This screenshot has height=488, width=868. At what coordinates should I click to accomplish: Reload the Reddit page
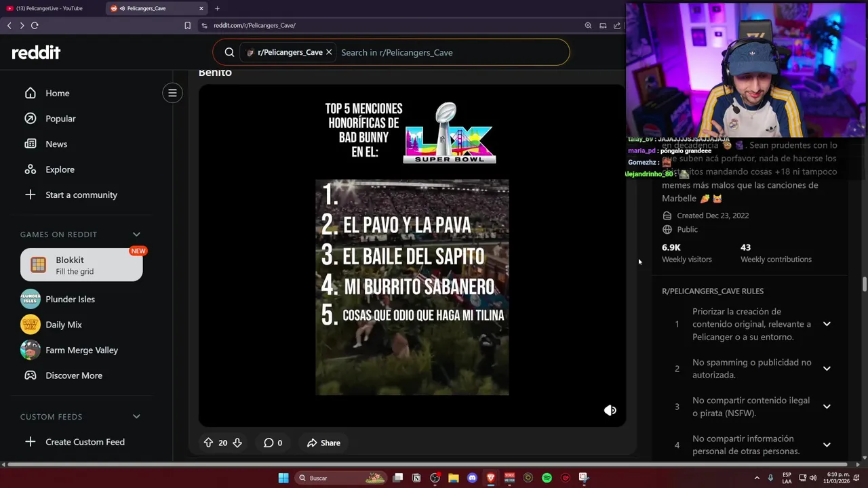[35, 25]
